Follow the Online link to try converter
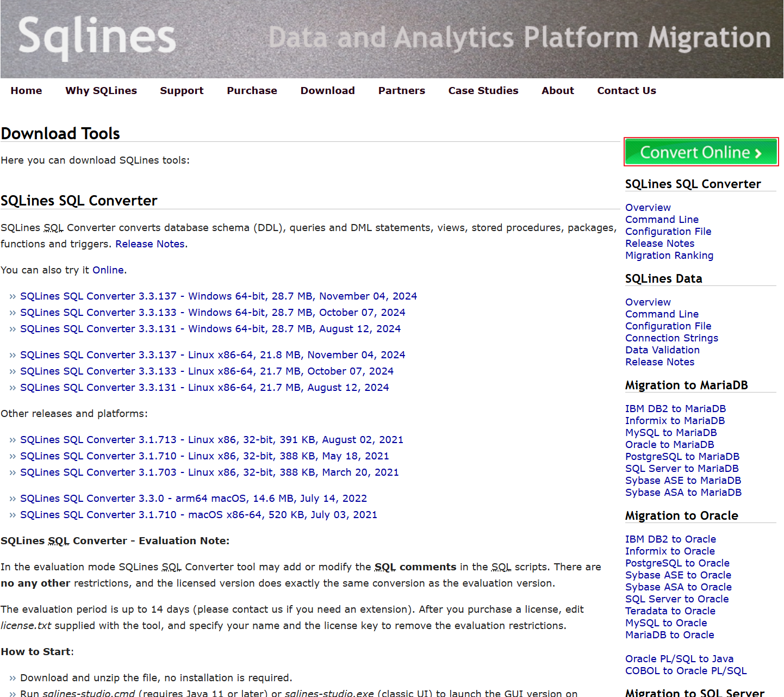The image size is (784, 697). click(108, 270)
